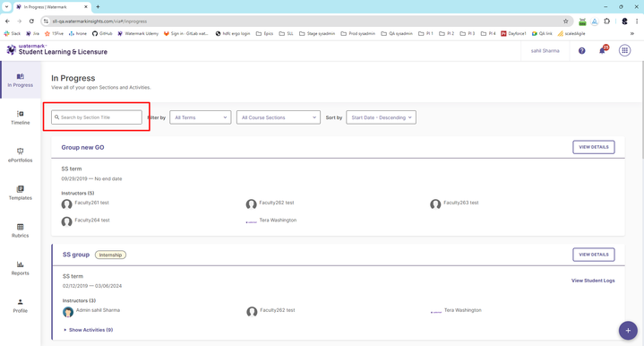Open the browser extensions puzzle icon
This screenshot has width=644, height=346.
tap(607, 21)
